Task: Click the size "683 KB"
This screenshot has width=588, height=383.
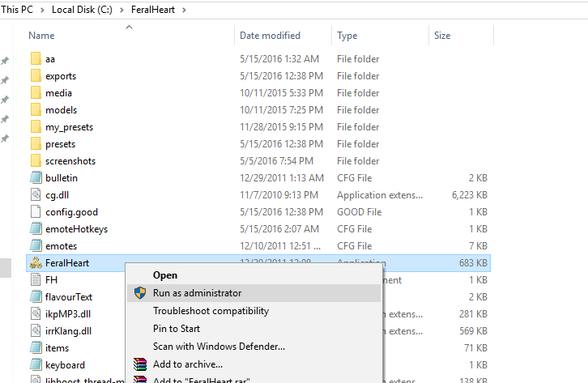Action: pyautogui.click(x=473, y=263)
